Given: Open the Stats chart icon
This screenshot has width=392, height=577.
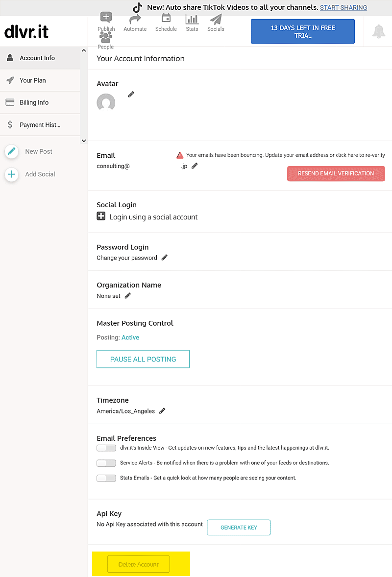Looking at the screenshot, I should tap(192, 19).
